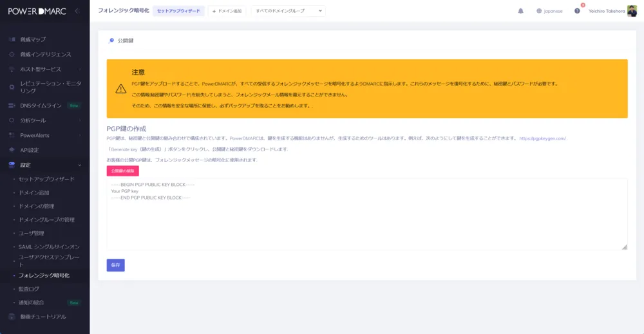Screen dimensions: 644x334
Task: Open 脅威インテリジェンス in the sidebar
Action: [45, 54]
